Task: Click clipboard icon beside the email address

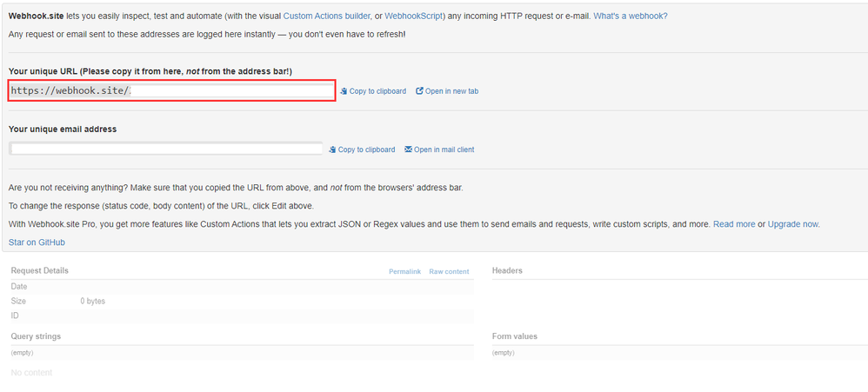Action: 332,149
